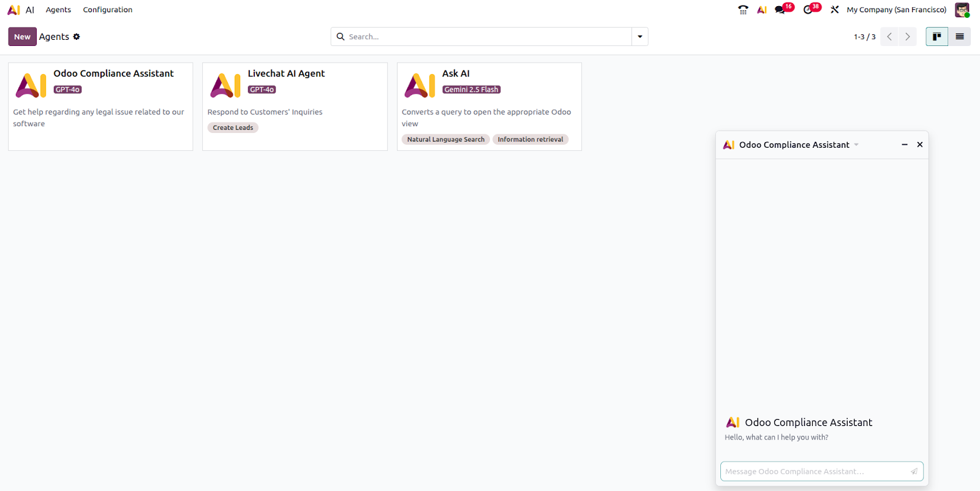The width and height of the screenshot is (980, 491).
Task: Open the company switcher My Company (San Francisco)
Action: click(896, 10)
